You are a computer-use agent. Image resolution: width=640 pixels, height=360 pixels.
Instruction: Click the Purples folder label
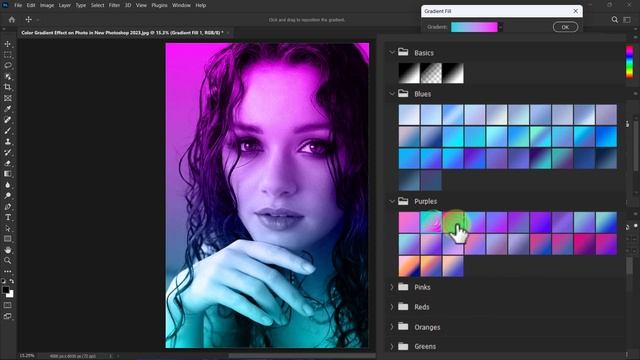tap(425, 201)
